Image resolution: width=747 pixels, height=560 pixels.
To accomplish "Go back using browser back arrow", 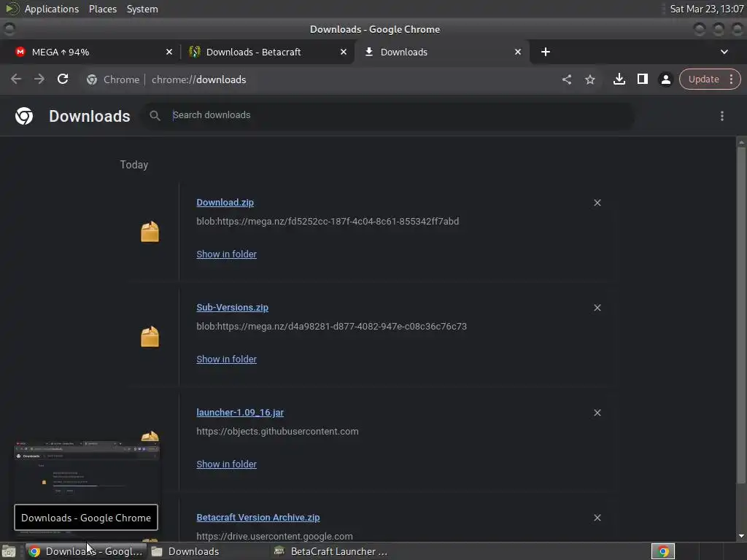I will 16,79.
